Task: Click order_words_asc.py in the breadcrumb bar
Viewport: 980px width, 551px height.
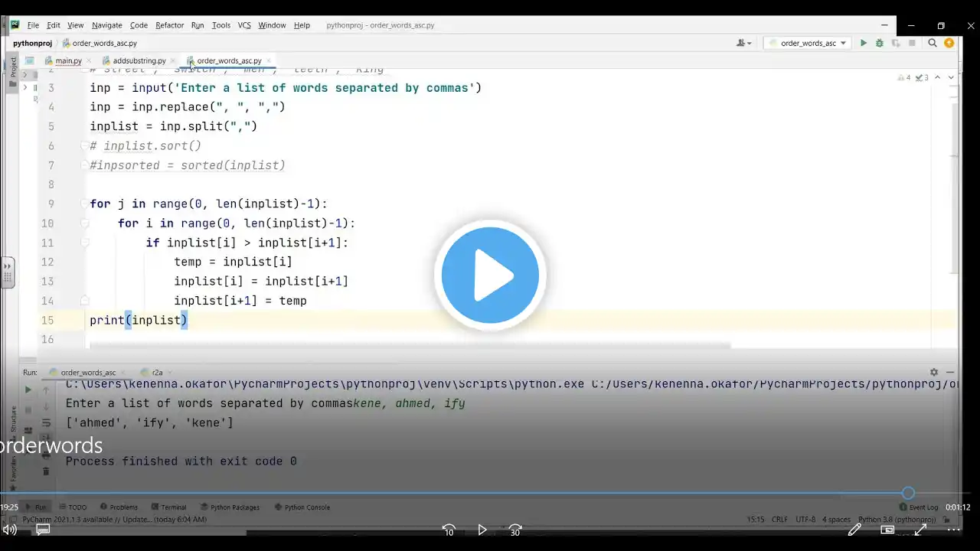Action: [x=100, y=44]
